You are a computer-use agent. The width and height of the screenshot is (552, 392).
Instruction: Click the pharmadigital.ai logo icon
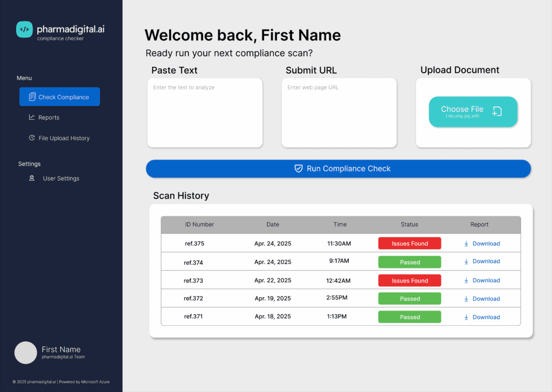[24, 30]
